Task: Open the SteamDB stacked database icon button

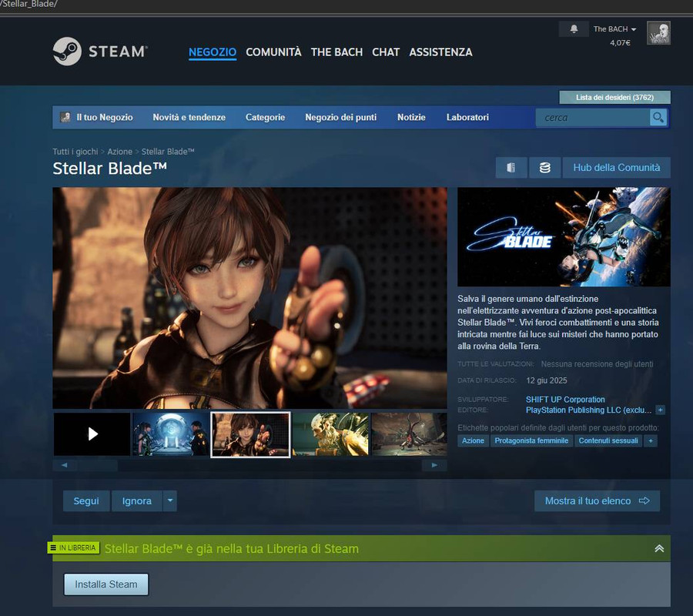Action: tap(545, 168)
